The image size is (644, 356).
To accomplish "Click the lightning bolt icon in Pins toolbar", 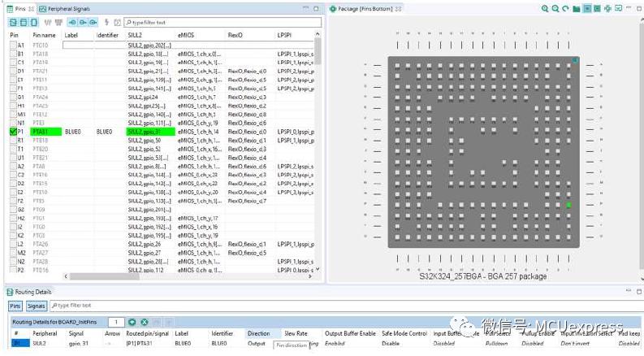I will point(106,22).
